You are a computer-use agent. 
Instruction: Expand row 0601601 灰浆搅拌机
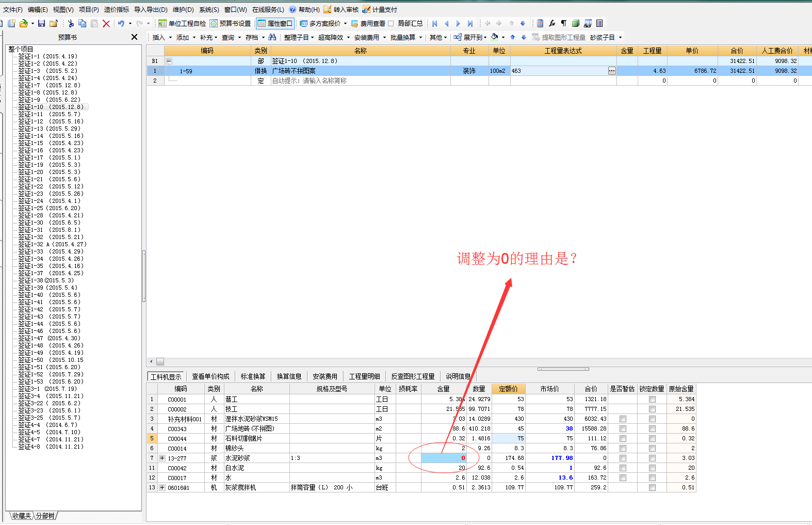(162, 488)
